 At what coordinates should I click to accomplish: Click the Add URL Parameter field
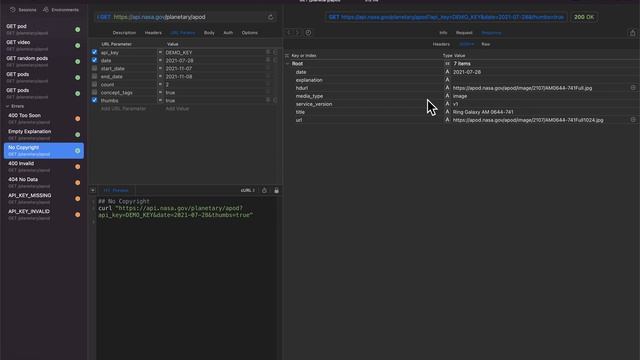tap(123, 109)
